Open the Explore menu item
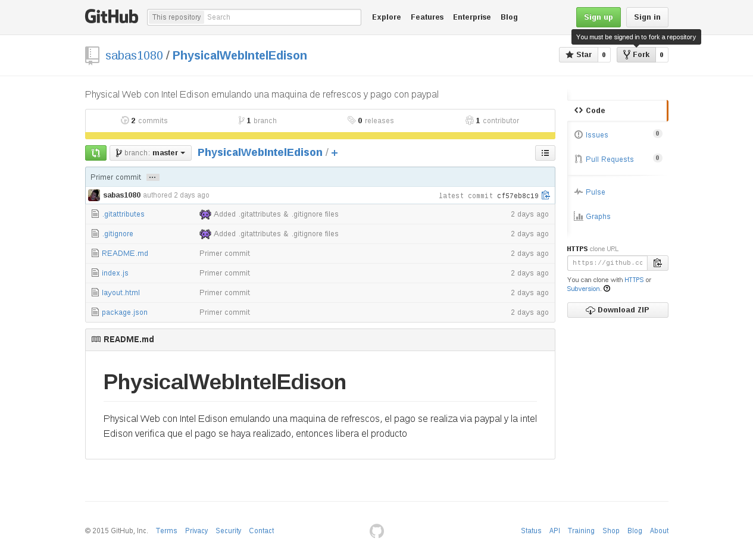Image resolution: width=753 pixels, height=560 pixels. tap(386, 17)
